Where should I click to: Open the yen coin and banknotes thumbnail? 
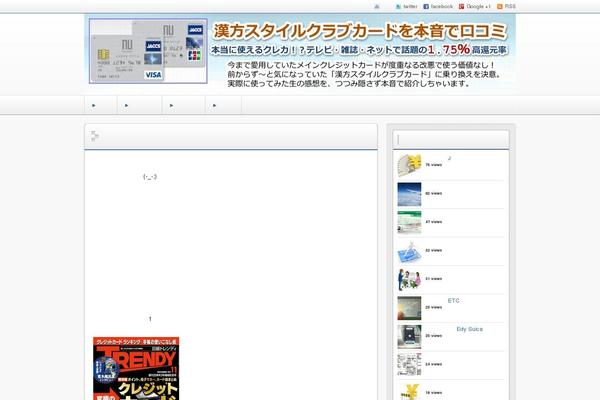click(409, 165)
